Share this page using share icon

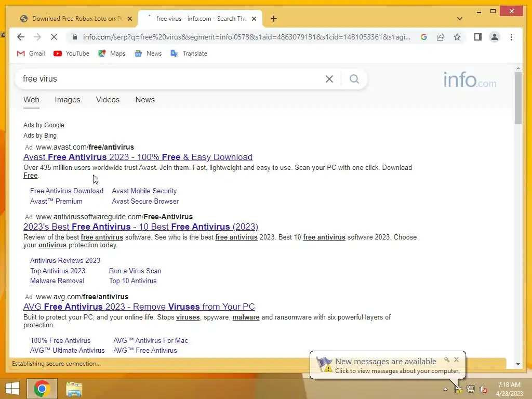click(441, 37)
